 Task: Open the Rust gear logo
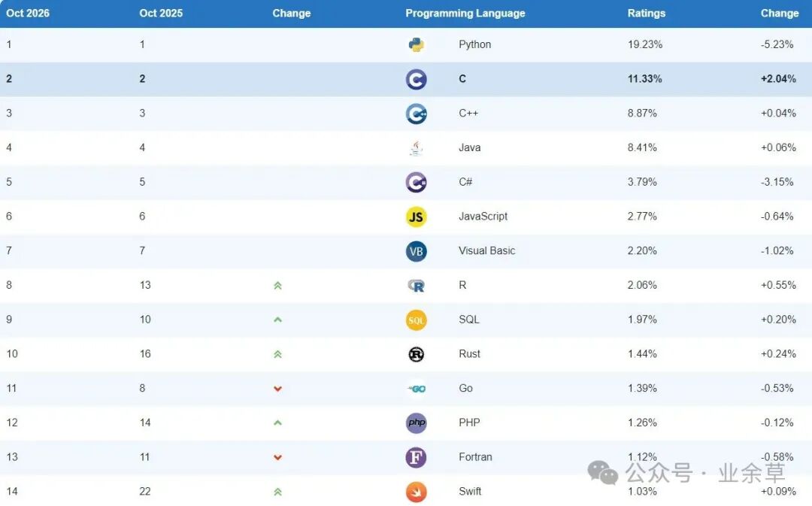click(x=416, y=354)
